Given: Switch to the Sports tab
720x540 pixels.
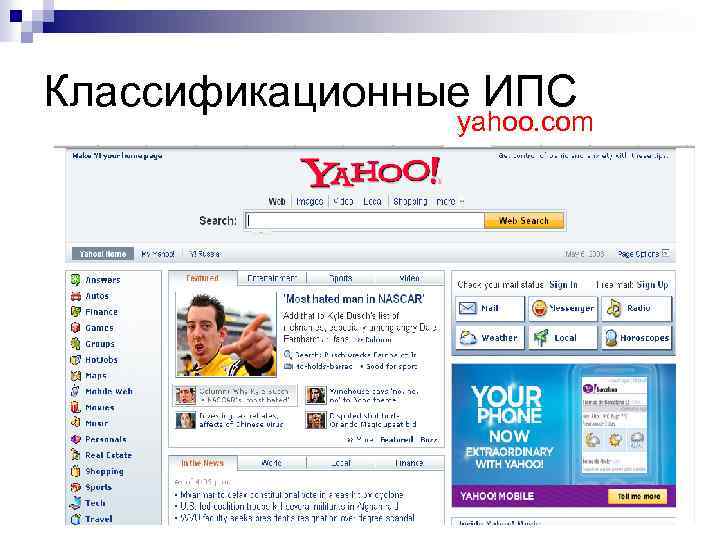Looking at the screenshot, I should (x=341, y=278).
